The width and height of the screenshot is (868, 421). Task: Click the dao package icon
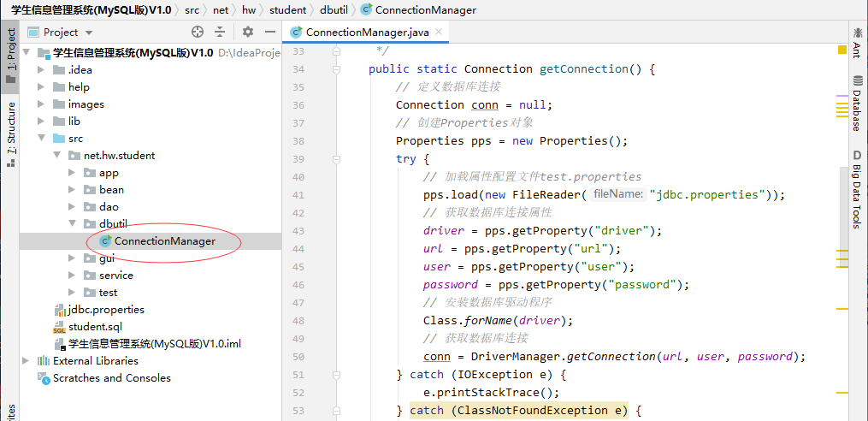[90, 206]
